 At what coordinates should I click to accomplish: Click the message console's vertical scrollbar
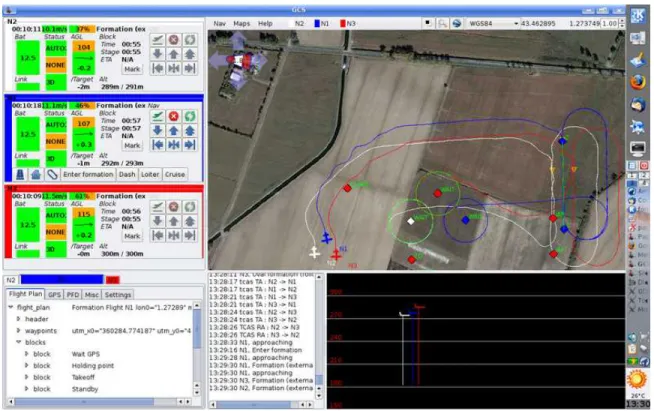(x=319, y=336)
